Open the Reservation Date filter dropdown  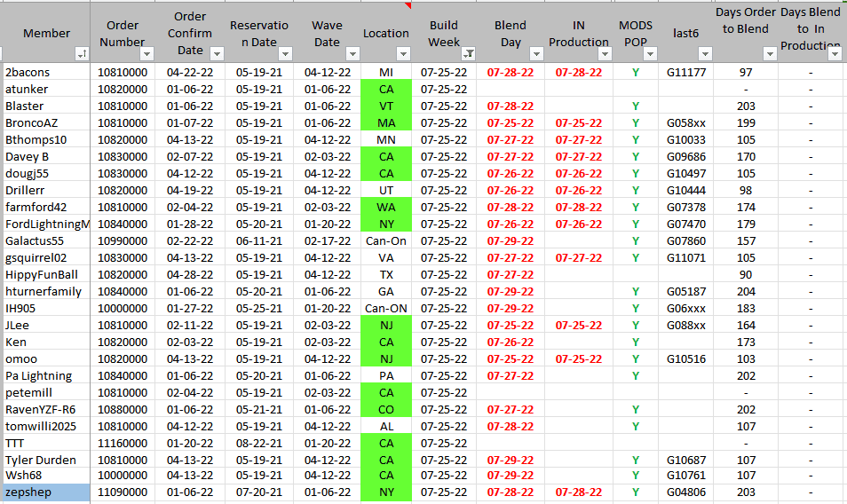tap(284, 54)
